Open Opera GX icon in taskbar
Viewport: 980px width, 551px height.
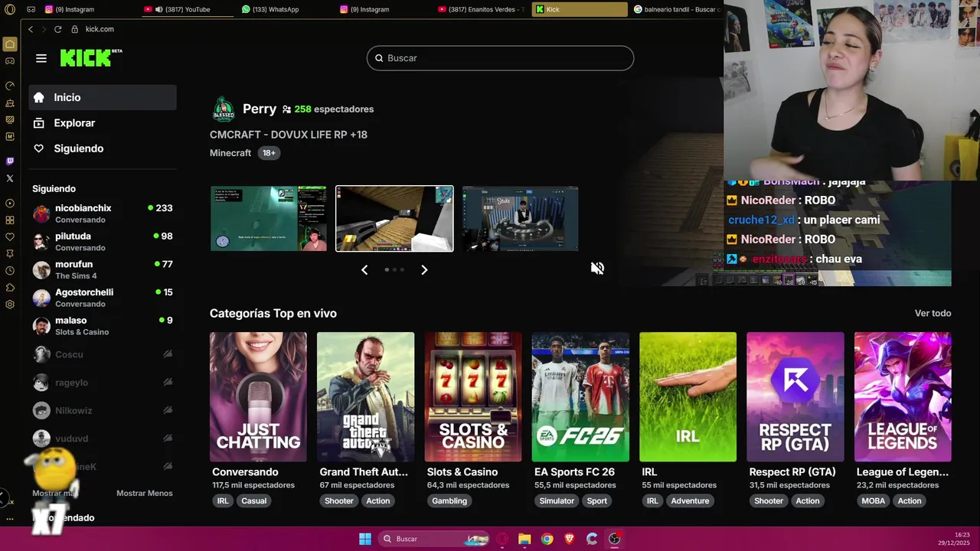(502, 539)
